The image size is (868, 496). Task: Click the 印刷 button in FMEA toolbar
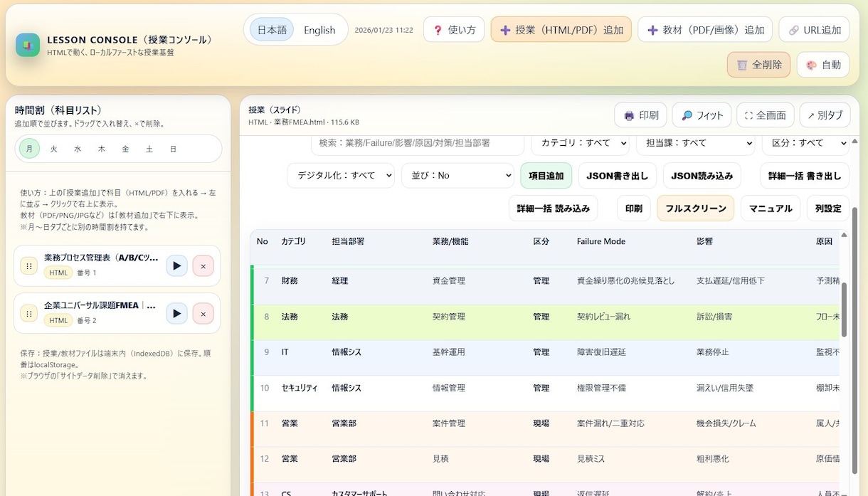tap(633, 209)
